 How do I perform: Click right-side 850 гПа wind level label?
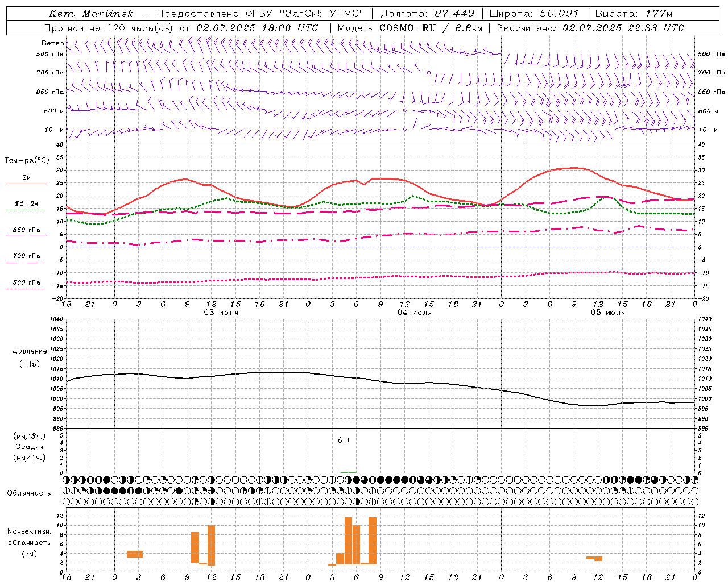712,92
